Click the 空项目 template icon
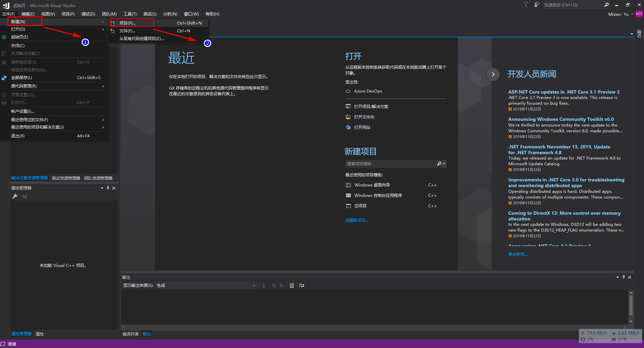Screen dimensions: 644x348 (348, 206)
